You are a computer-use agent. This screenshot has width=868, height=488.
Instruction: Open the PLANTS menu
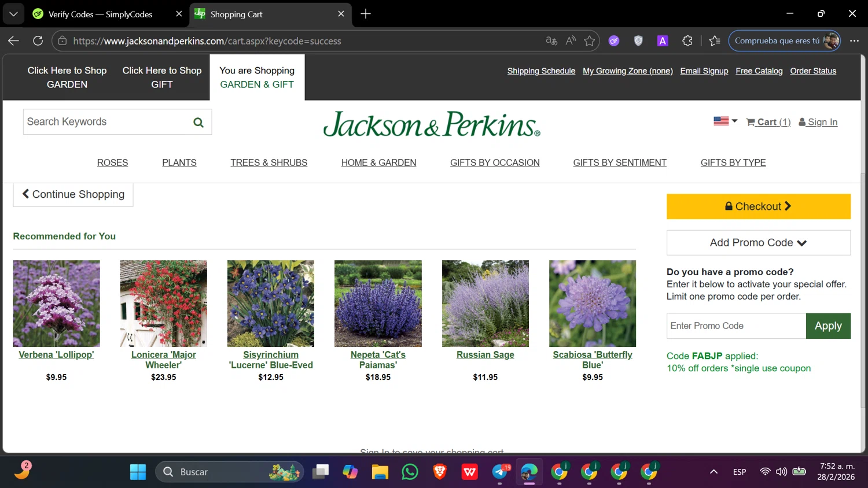179,163
